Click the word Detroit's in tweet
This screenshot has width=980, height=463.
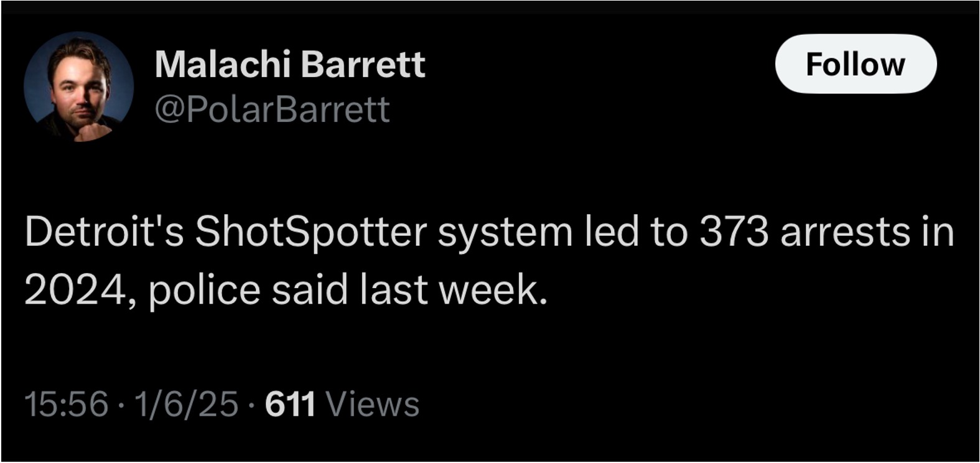104,231
